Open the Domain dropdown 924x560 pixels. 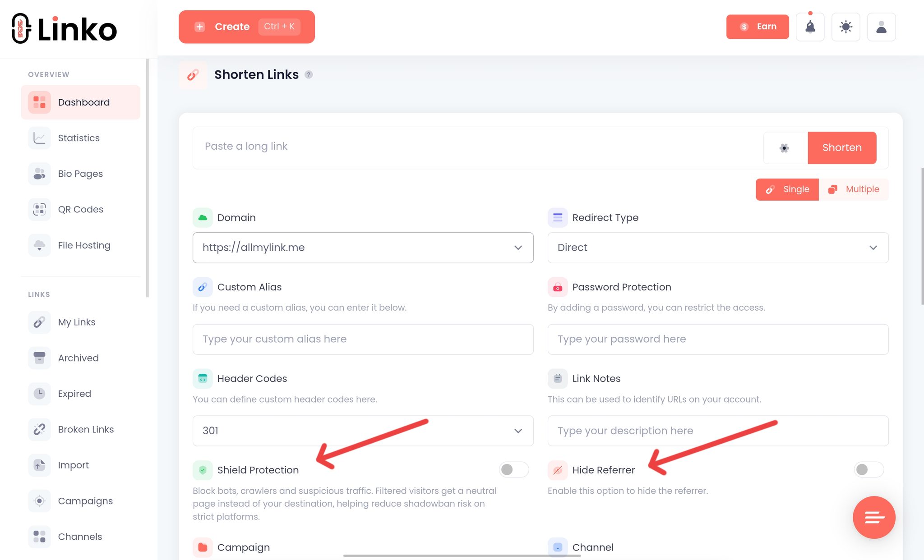click(363, 248)
